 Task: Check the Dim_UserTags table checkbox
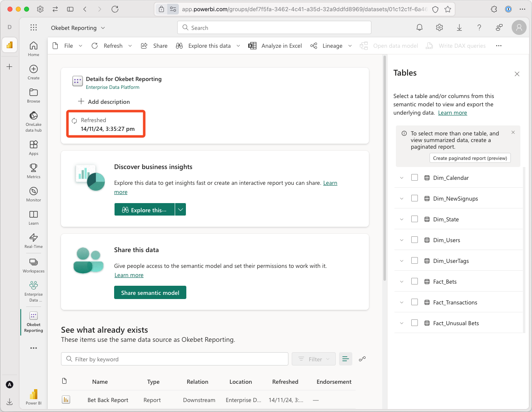click(415, 260)
